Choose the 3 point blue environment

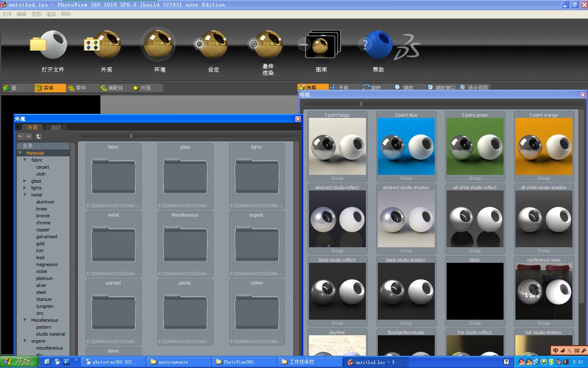tap(406, 147)
